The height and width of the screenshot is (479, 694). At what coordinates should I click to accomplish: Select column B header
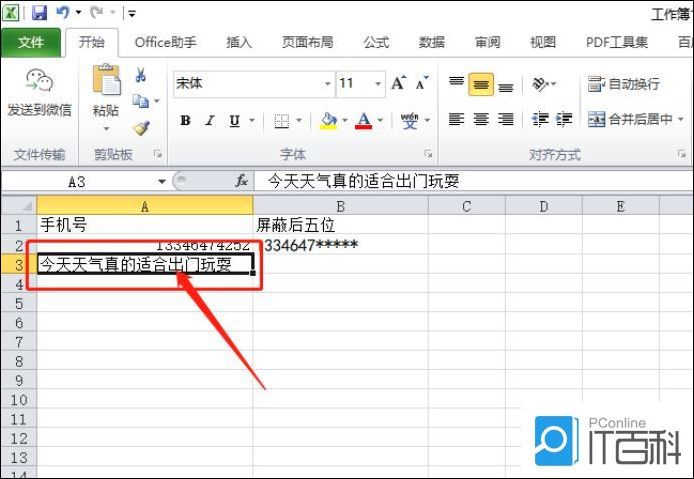[x=340, y=206]
